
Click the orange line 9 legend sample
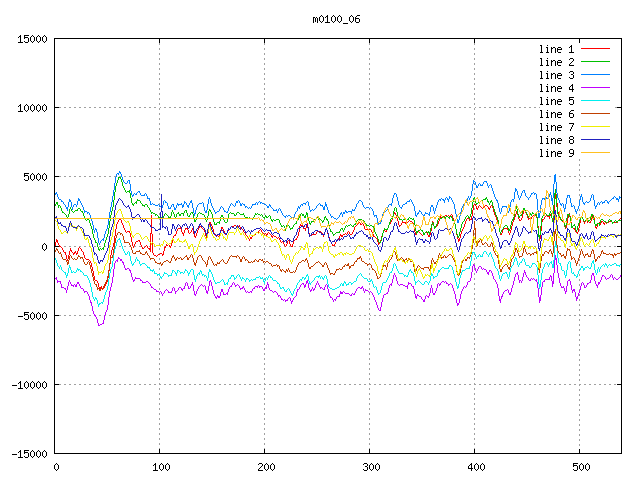[x=596, y=153]
